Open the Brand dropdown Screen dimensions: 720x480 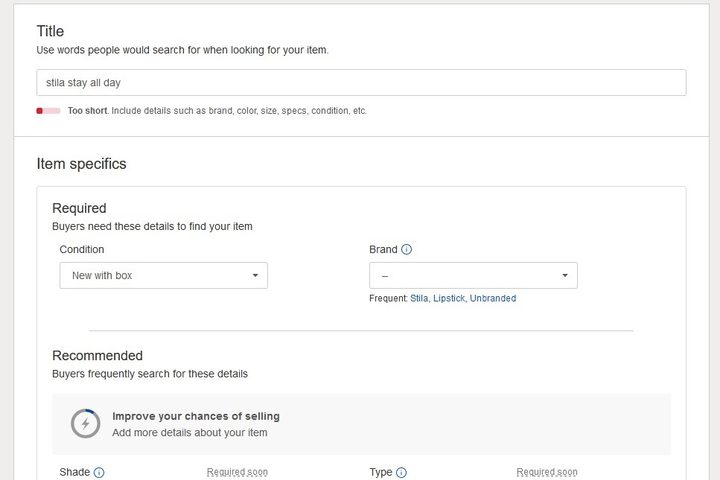coord(473,276)
